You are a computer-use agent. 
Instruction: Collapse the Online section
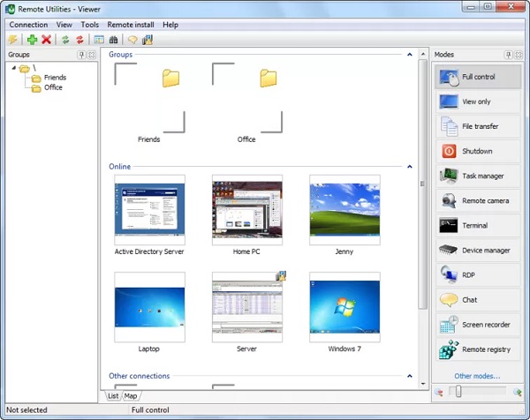click(410, 166)
